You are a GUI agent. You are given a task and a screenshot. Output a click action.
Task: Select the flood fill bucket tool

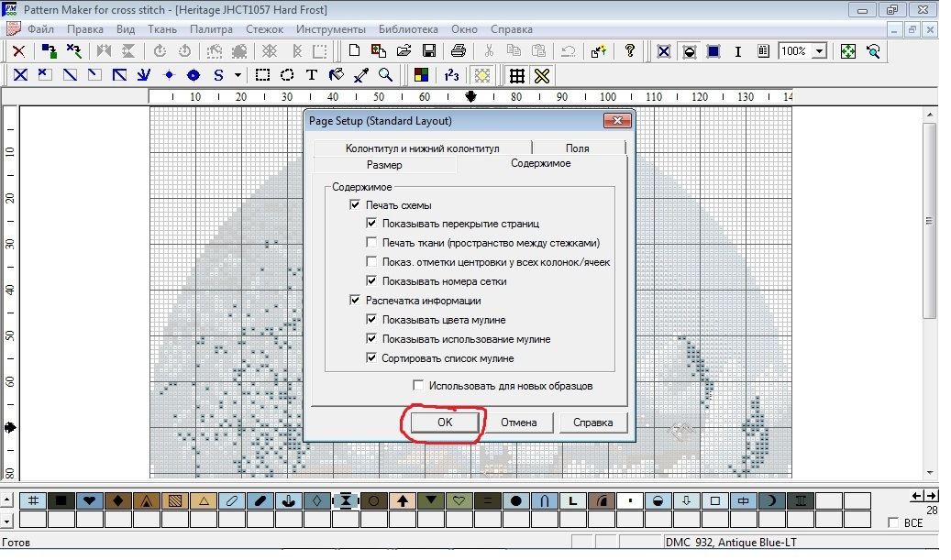[x=337, y=75]
